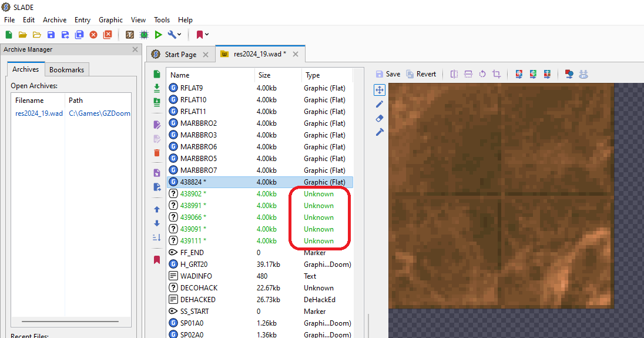This screenshot has width=644, height=338.
Task: Click the Save As toolbar icon
Action: (x=65, y=35)
